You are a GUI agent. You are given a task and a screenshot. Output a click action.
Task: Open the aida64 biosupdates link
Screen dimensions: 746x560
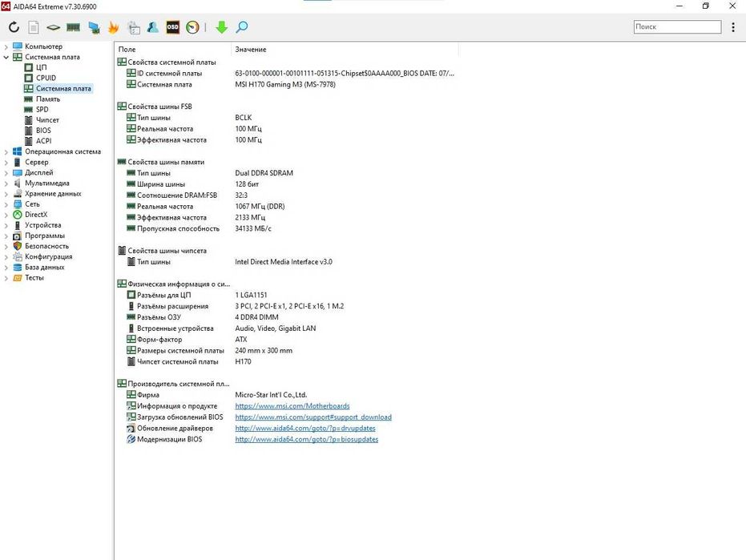click(x=306, y=439)
